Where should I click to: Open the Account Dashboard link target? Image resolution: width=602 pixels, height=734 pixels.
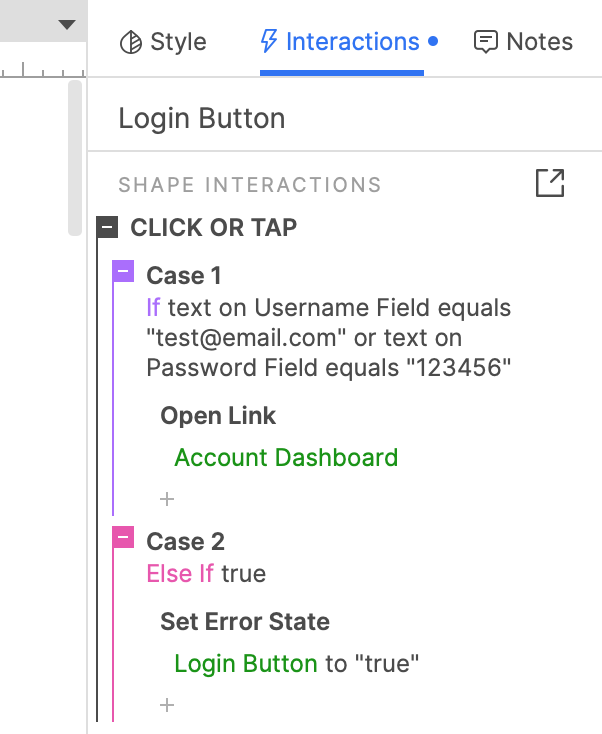pyautogui.click(x=286, y=458)
